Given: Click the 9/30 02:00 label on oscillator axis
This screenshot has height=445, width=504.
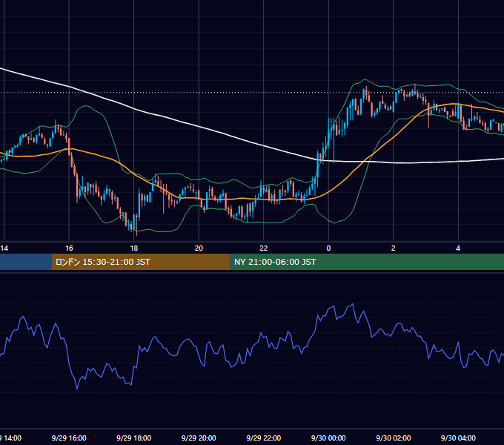Looking at the screenshot, I should [x=394, y=438].
